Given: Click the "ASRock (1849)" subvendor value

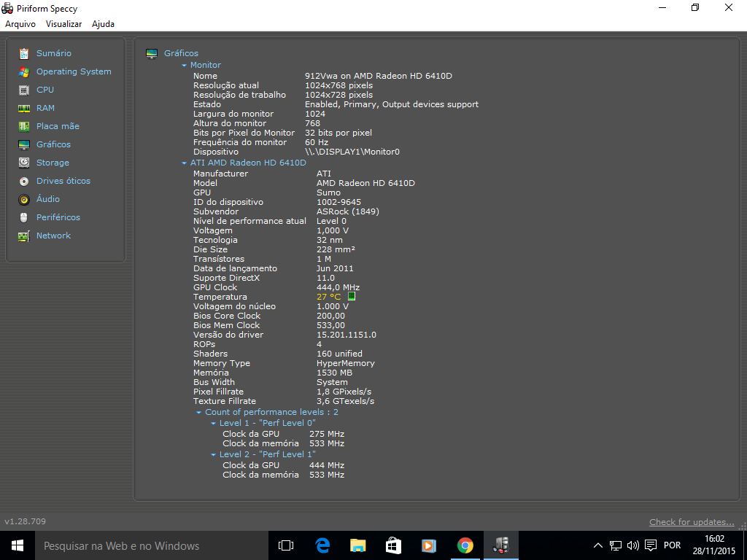Looking at the screenshot, I should click(348, 211).
